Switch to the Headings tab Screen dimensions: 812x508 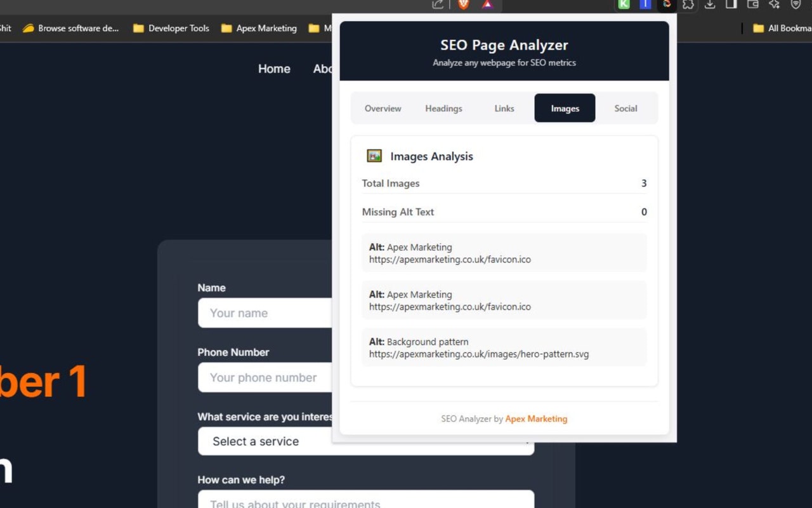click(x=443, y=109)
